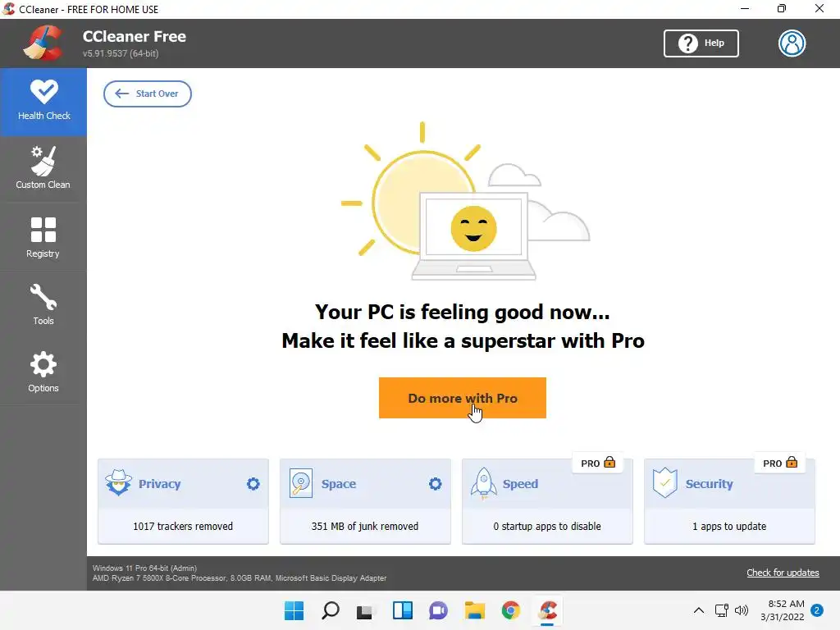Click the Security card title
The width and height of the screenshot is (840, 630).
point(710,484)
